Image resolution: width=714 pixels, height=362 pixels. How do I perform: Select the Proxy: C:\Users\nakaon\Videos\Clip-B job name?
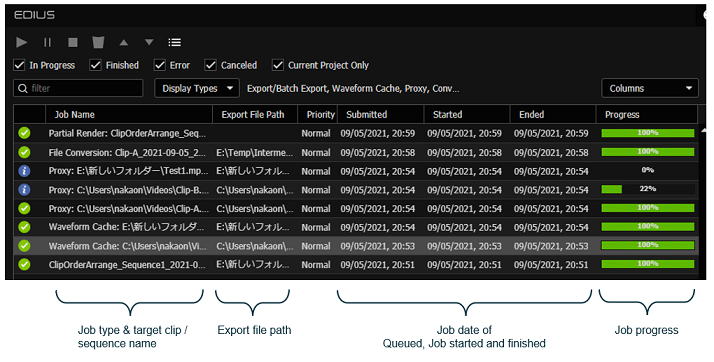click(128, 190)
